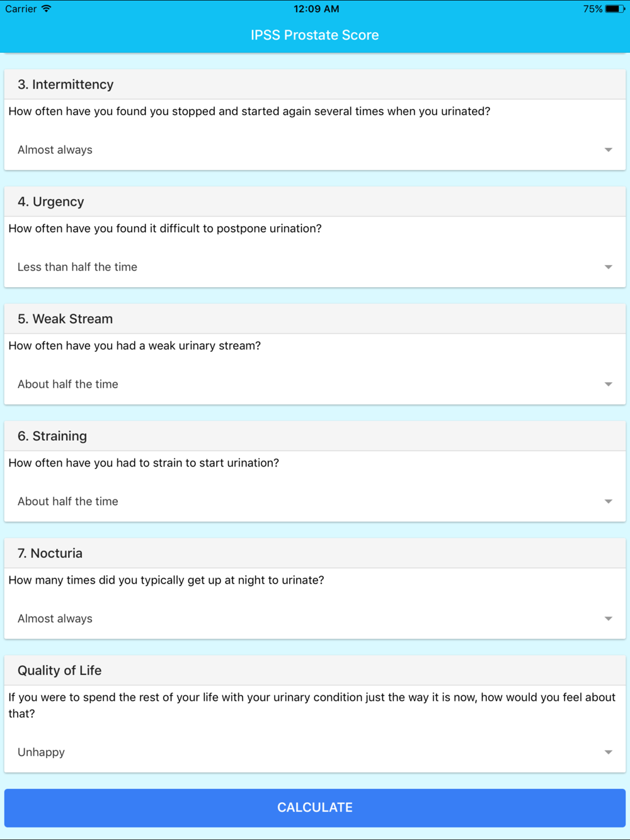The image size is (630, 840).
Task: Select the '7. Nocturia' section header
Action: coord(315,553)
